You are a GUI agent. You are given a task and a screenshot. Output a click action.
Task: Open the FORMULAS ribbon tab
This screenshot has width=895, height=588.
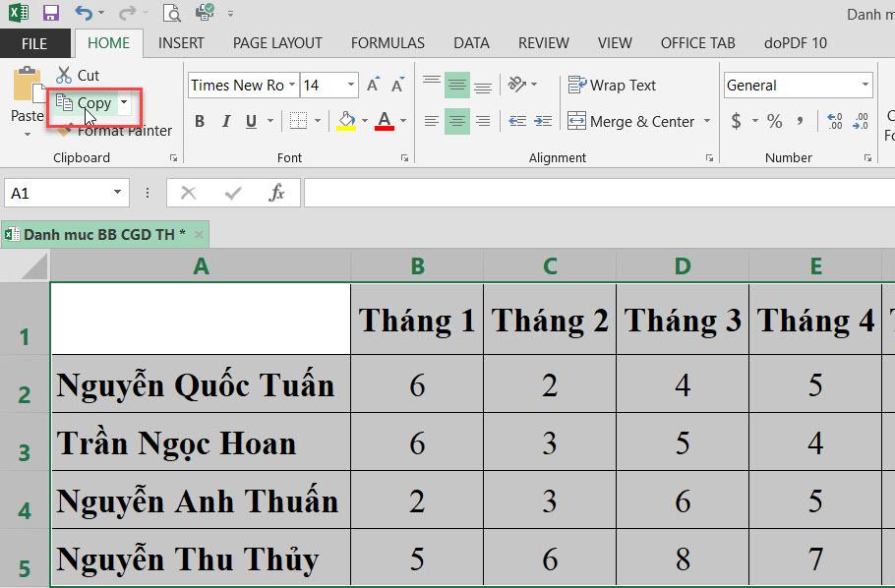388,43
